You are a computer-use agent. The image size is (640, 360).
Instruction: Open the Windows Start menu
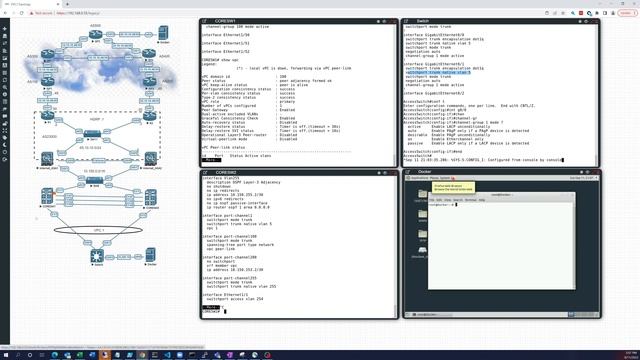click(6, 355)
